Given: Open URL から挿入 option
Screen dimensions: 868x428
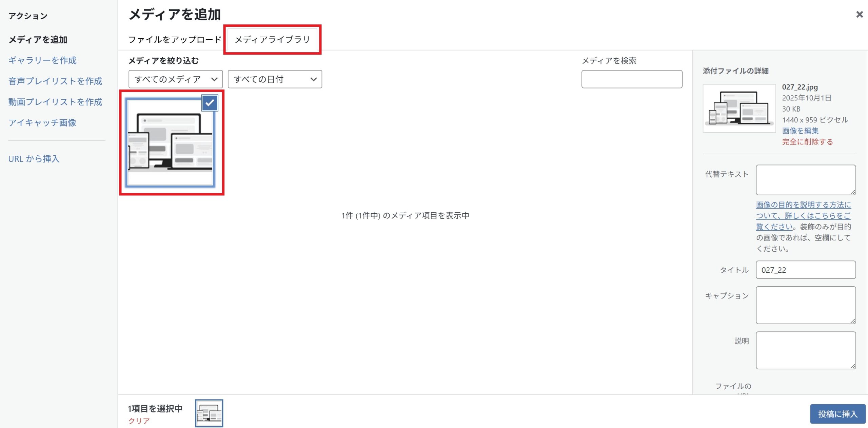Looking at the screenshot, I should (x=34, y=159).
